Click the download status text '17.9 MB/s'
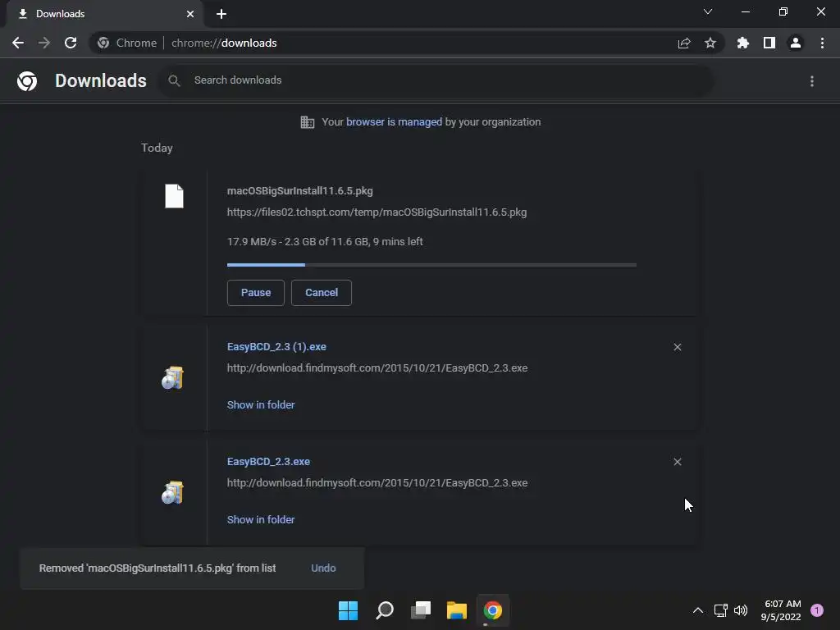The height and width of the screenshot is (630, 840). (252, 242)
